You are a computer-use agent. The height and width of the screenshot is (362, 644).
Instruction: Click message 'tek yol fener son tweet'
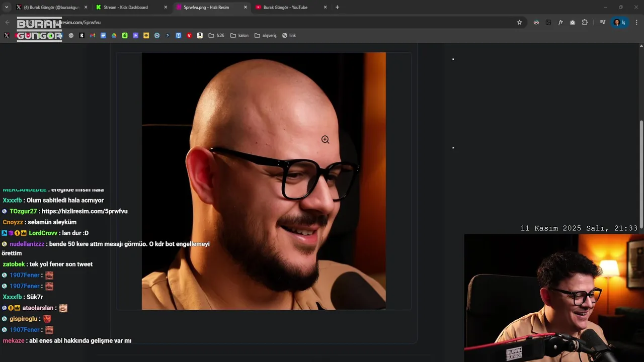pos(61,264)
